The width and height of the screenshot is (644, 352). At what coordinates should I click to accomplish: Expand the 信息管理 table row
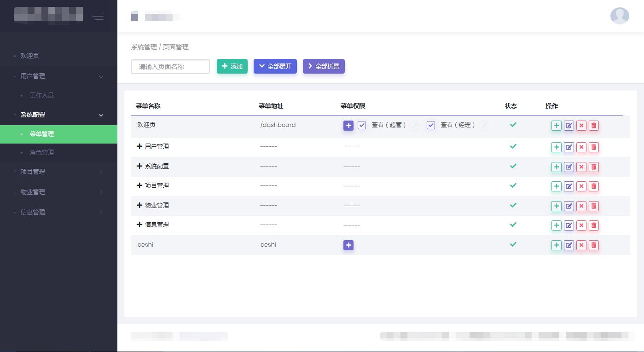click(x=139, y=225)
